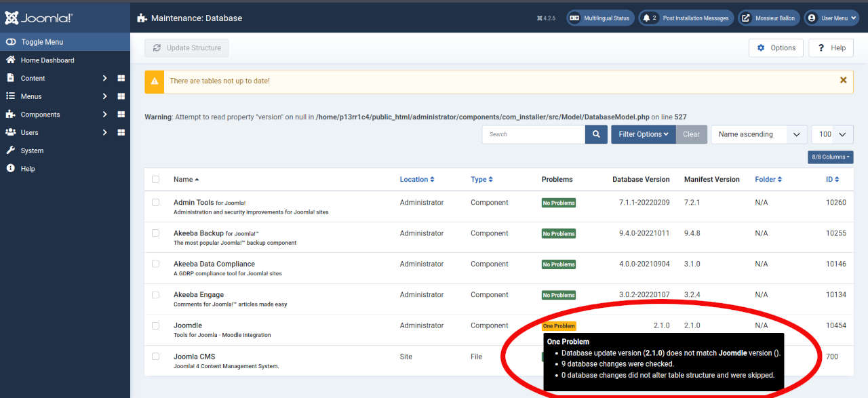This screenshot has height=398, width=868.
Task: Expand the Filter Options dropdown
Action: tap(643, 134)
